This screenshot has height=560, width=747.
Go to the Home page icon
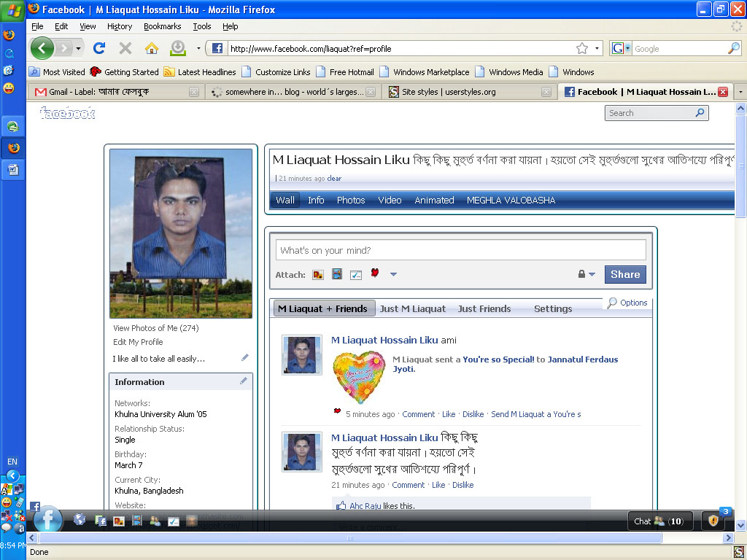tap(152, 48)
